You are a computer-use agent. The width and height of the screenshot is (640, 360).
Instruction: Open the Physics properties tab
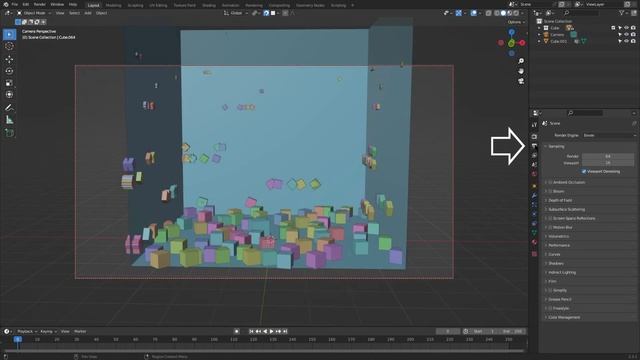point(534,214)
